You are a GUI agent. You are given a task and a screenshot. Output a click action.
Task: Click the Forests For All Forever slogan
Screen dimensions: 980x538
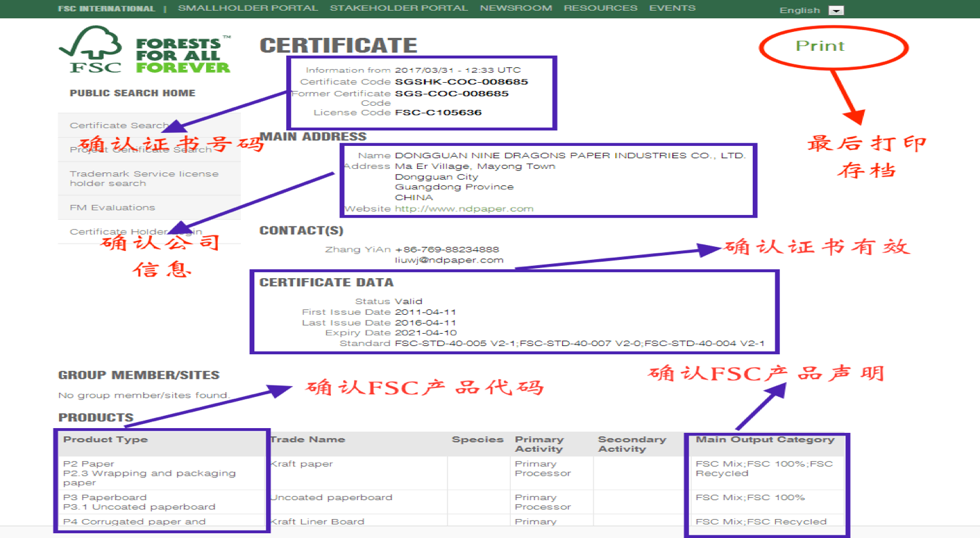[x=183, y=55]
